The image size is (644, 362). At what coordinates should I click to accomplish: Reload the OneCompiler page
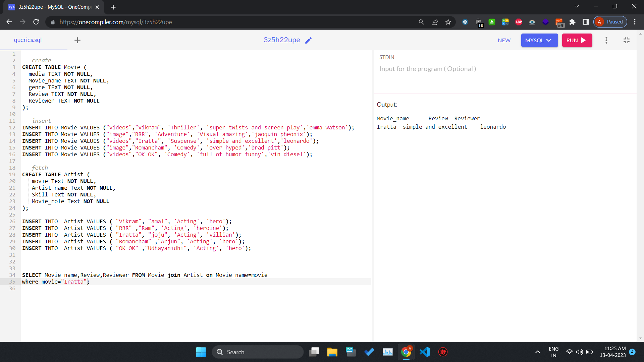36,22
